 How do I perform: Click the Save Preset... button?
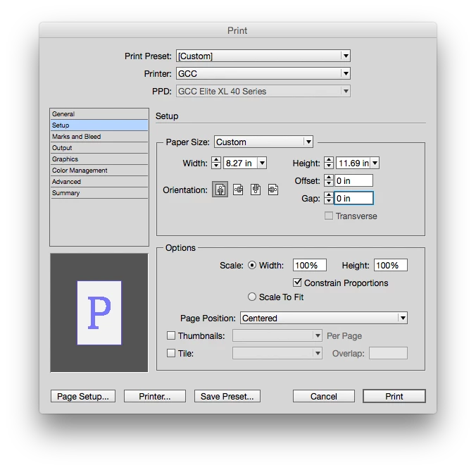point(227,396)
